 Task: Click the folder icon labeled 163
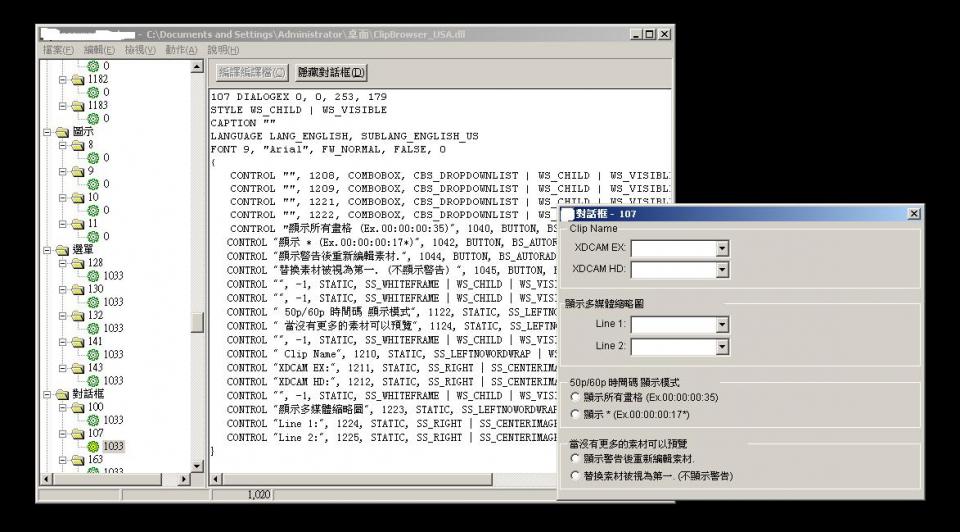coord(78,460)
